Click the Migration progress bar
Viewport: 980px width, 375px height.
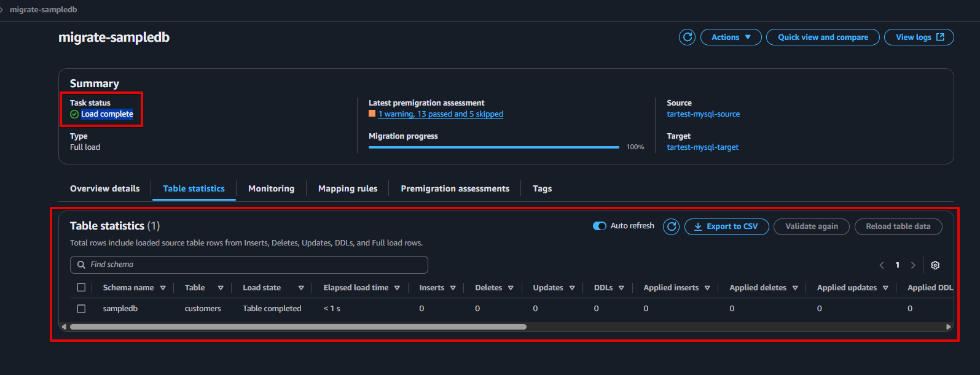(x=494, y=147)
